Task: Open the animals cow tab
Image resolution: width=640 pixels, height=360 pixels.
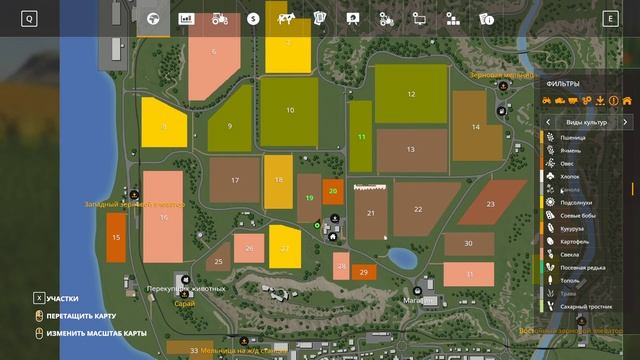Action: (286, 19)
